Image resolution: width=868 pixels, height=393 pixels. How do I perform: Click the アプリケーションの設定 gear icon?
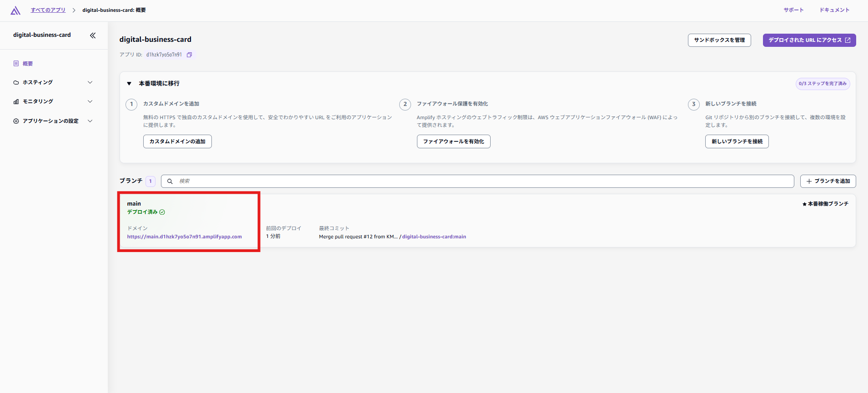click(x=16, y=121)
